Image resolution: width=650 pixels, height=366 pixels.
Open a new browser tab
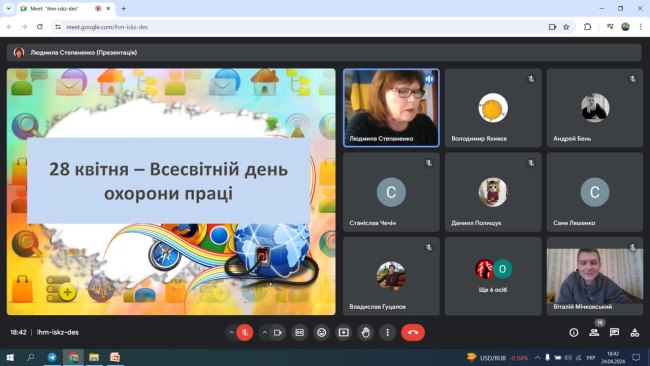(x=124, y=8)
